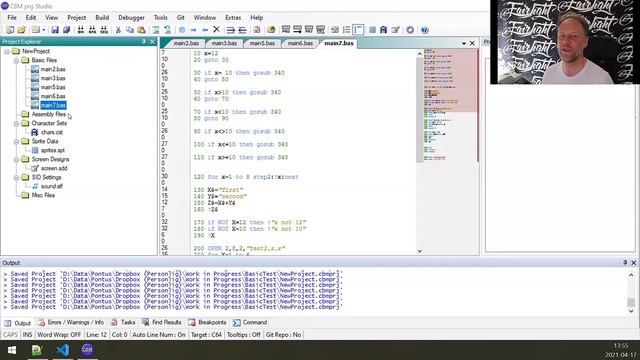Open the editor tab list dropdown arrow

tap(464, 43)
